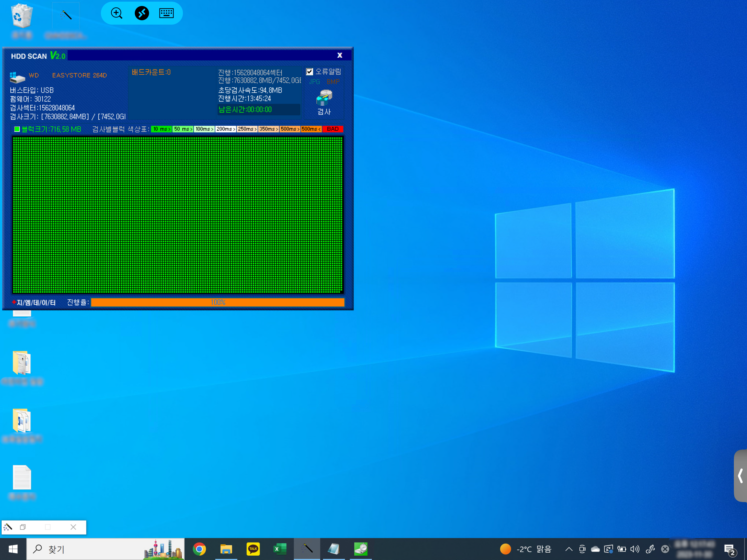The image size is (747, 560).
Task: Open Chrome from the taskbar
Action: pos(199,549)
